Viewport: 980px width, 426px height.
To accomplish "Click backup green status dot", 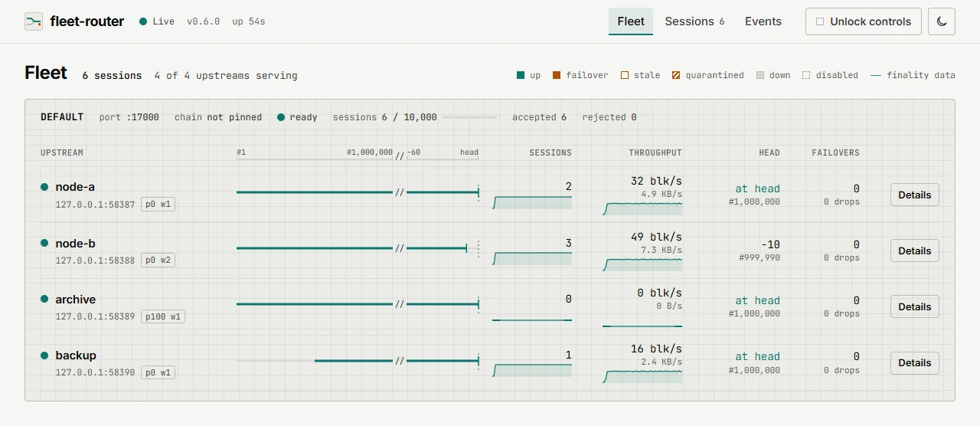I will click(44, 355).
